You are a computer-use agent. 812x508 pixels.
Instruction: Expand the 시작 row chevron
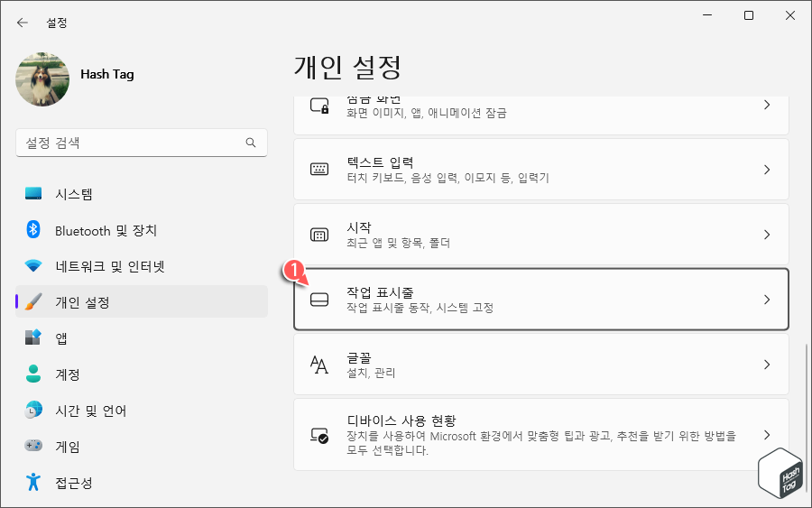pos(767,235)
